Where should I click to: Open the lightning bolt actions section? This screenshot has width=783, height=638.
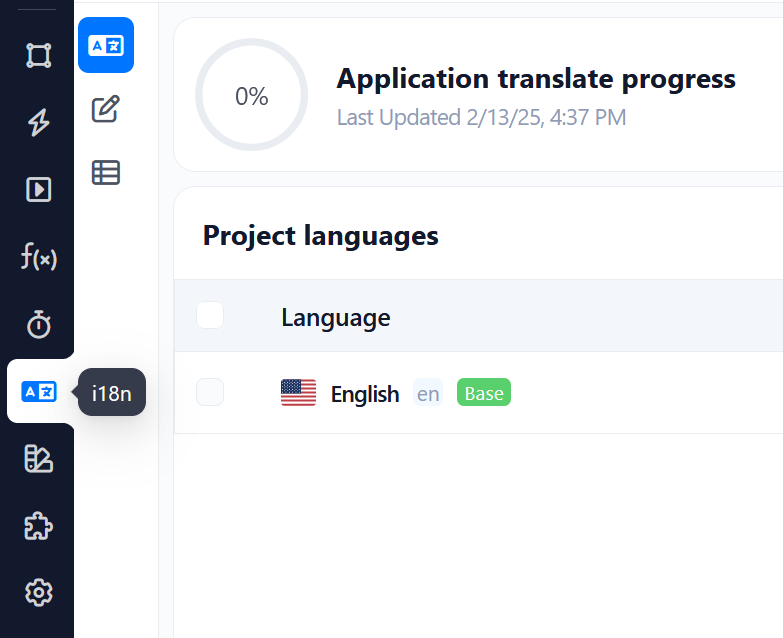tap(38, 122)
